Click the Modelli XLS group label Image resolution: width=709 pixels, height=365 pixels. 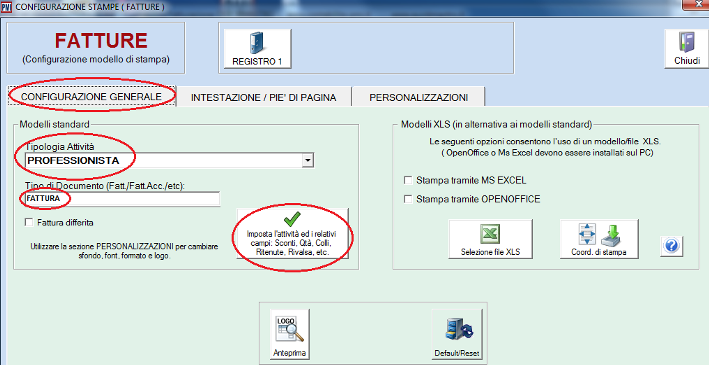pyautogui.click(x=496, y=124)
